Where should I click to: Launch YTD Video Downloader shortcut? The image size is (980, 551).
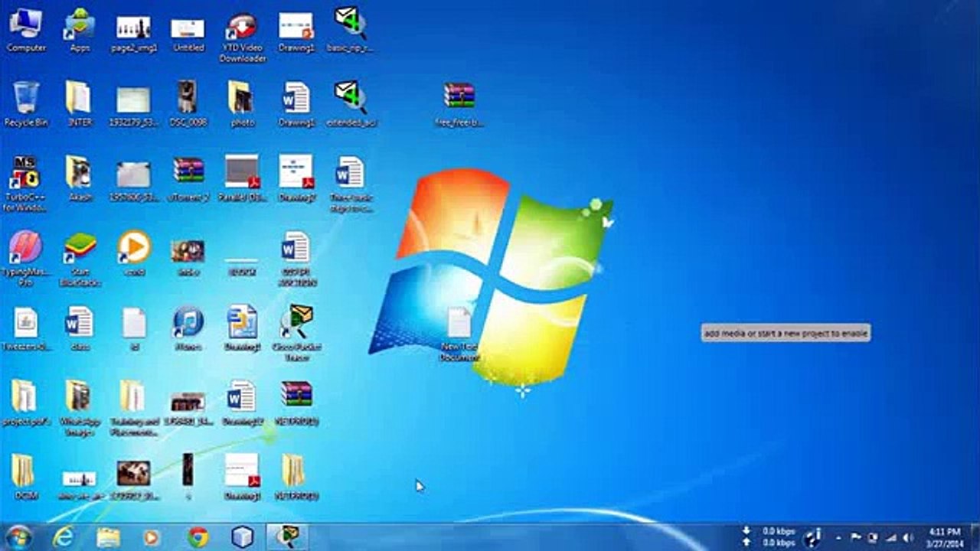click(x=242, y=35)
